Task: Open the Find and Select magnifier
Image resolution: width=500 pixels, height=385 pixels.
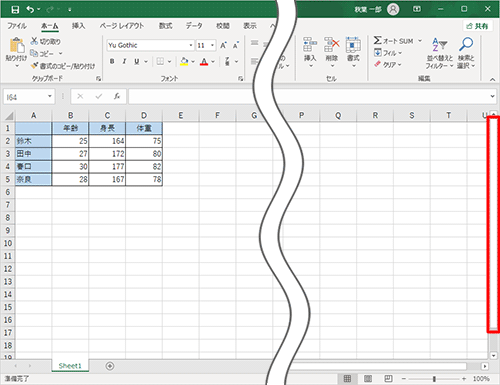Action: tap(466, 44)
